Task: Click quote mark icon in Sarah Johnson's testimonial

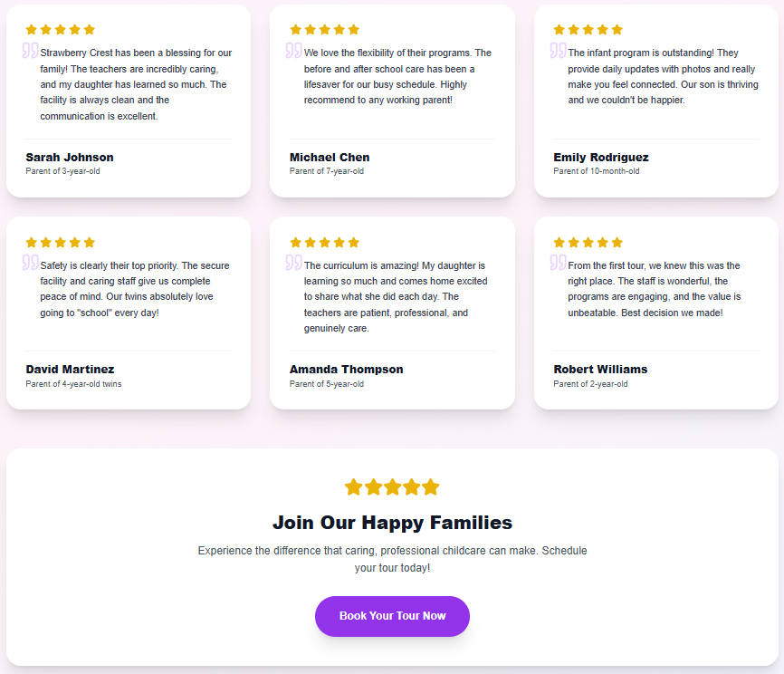Action: (x=31, y=51)
